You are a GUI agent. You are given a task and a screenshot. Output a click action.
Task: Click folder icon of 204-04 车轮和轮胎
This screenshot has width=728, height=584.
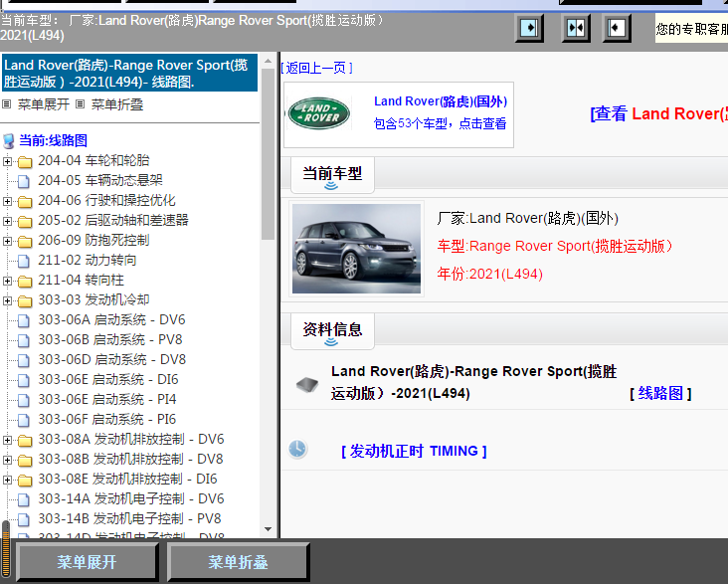[x=25, y=162]
